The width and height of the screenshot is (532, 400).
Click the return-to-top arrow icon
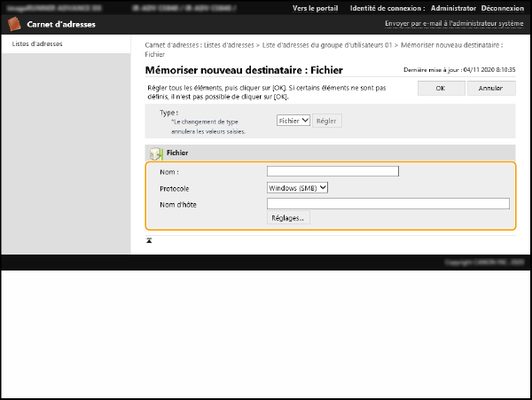coord(149,239)
